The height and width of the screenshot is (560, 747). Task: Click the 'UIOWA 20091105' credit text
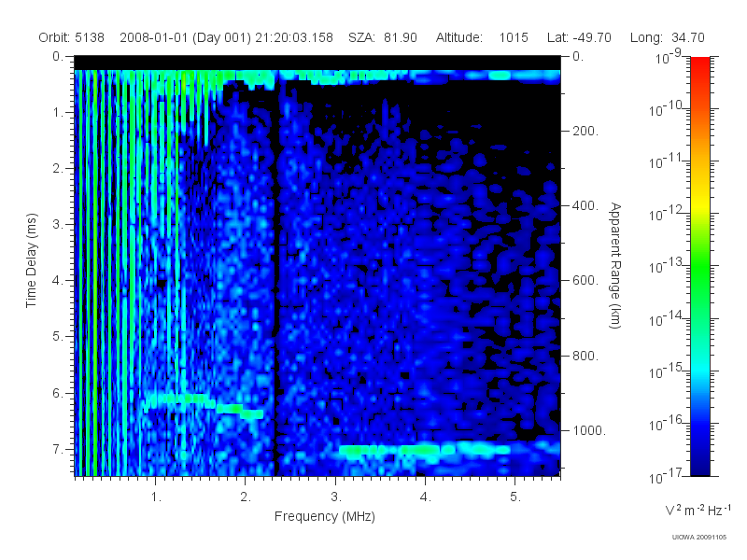(x=698, y=538)
